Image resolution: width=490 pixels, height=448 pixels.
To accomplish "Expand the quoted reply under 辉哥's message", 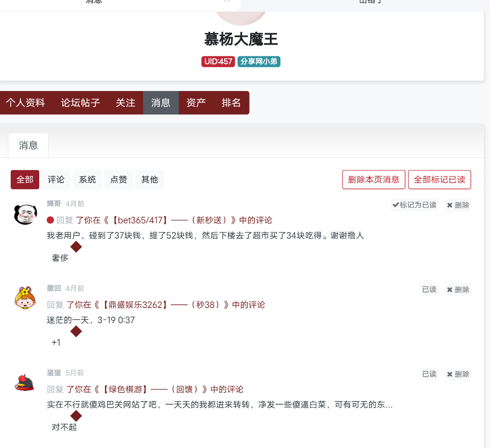I will (x=76, y=246).
